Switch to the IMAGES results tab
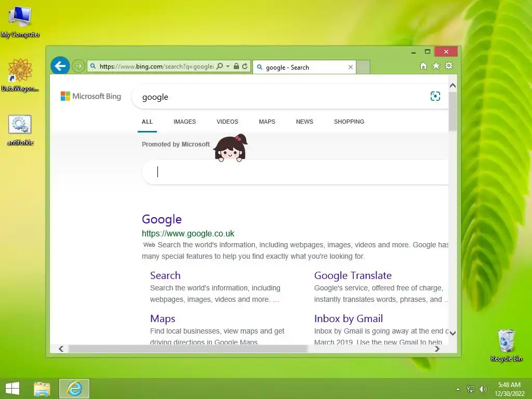Image resolution: width=532 pixels, height=399 pixels. (x=184, y=122)
